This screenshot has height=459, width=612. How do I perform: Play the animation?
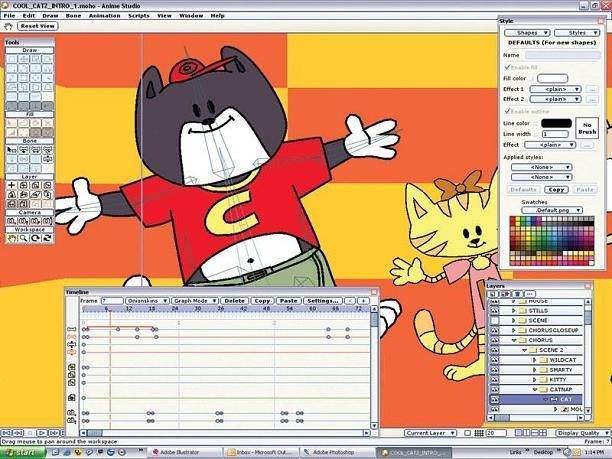pos(42,433)
